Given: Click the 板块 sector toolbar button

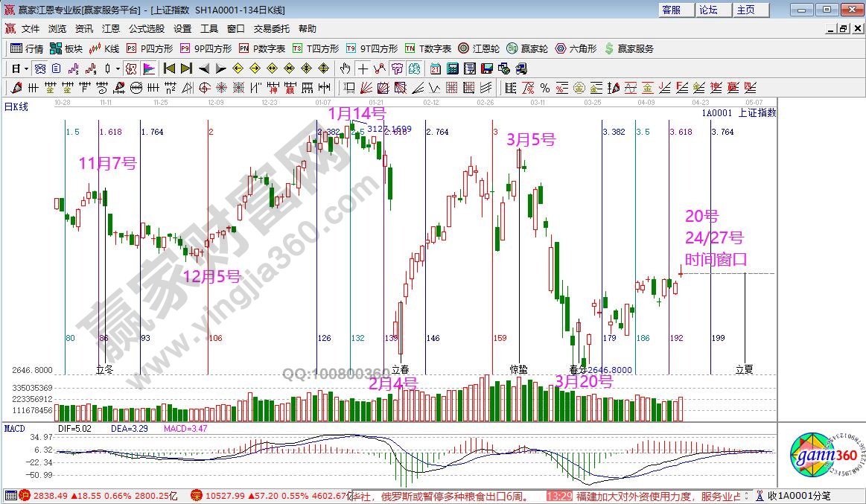Looking at the screenshot, I should tap(66, 48).
